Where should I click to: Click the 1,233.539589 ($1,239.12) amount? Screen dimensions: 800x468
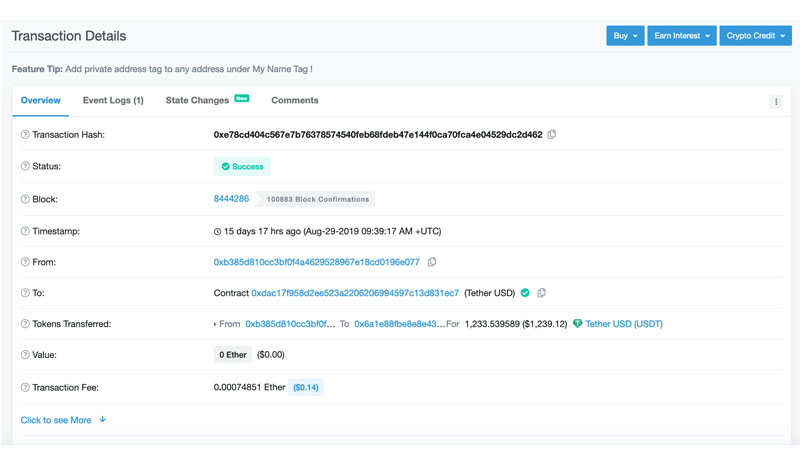(x=516, y=324)
